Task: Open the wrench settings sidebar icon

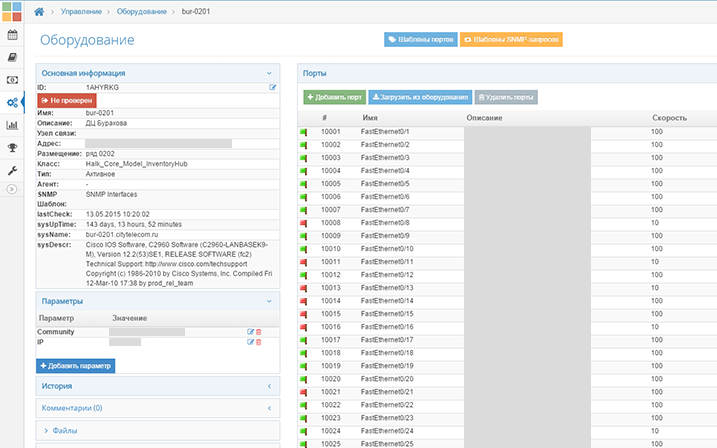Action: (12, 171)
